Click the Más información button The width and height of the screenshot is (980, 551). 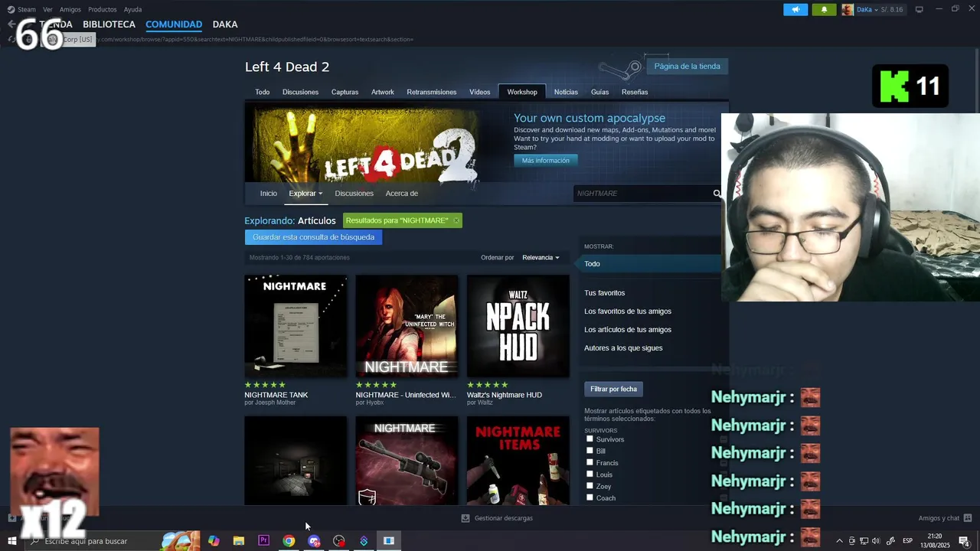coord(546,161)
